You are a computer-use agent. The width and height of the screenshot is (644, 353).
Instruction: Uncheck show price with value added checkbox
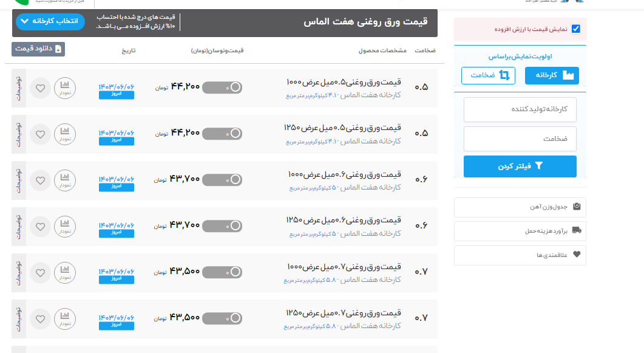[x=575, y=29]
